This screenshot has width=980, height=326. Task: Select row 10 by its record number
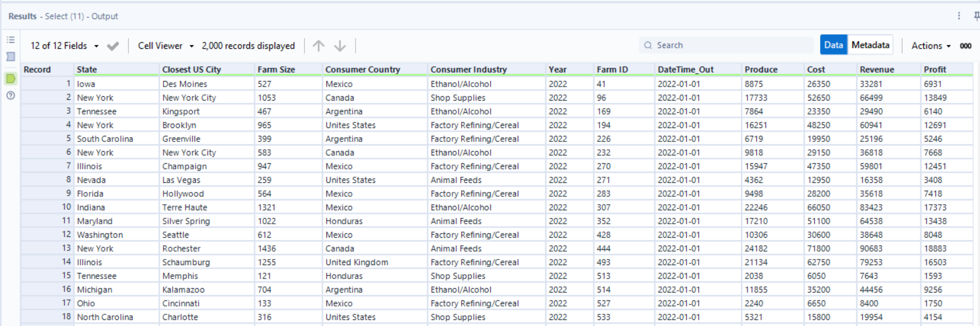(66, 207)
